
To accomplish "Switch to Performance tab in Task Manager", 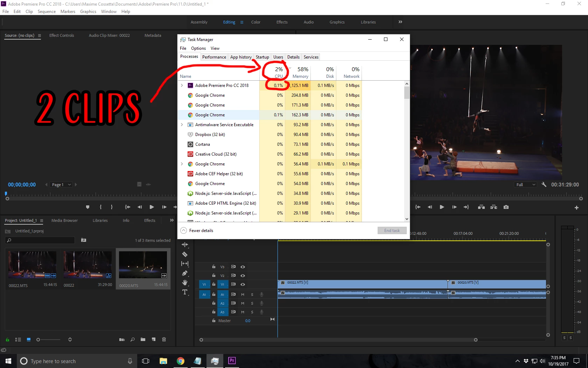I will coord(214,57).
